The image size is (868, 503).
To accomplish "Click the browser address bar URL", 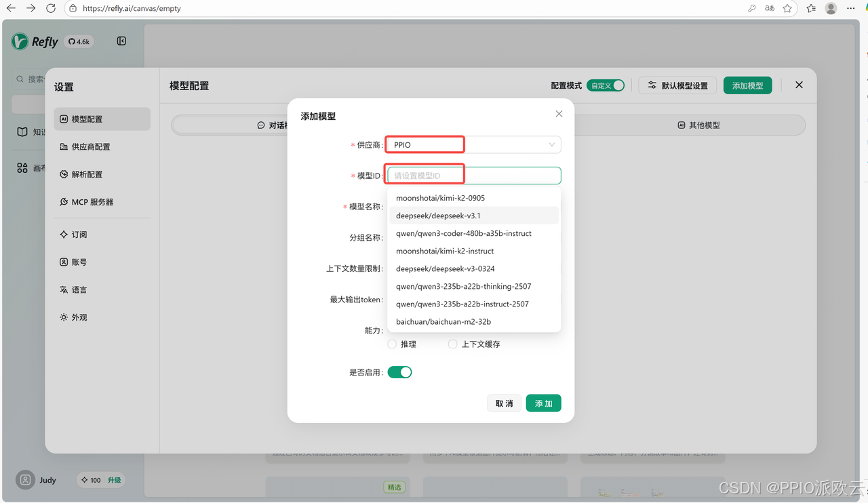I will (132, 9).
